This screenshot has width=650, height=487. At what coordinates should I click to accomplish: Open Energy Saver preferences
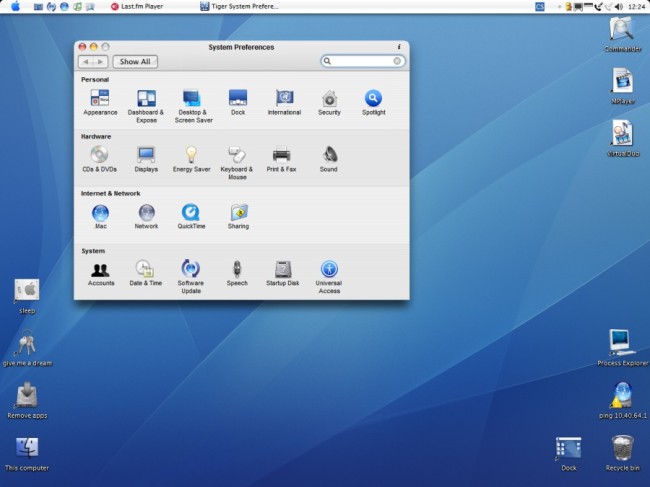coord(192,160)
